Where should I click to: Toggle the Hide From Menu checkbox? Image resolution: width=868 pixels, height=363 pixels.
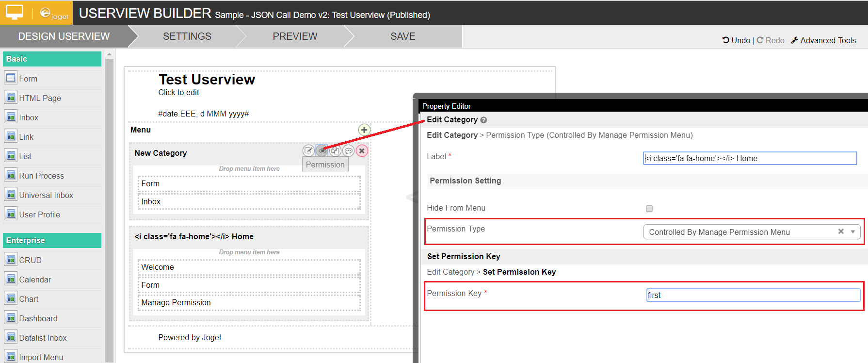649,209
